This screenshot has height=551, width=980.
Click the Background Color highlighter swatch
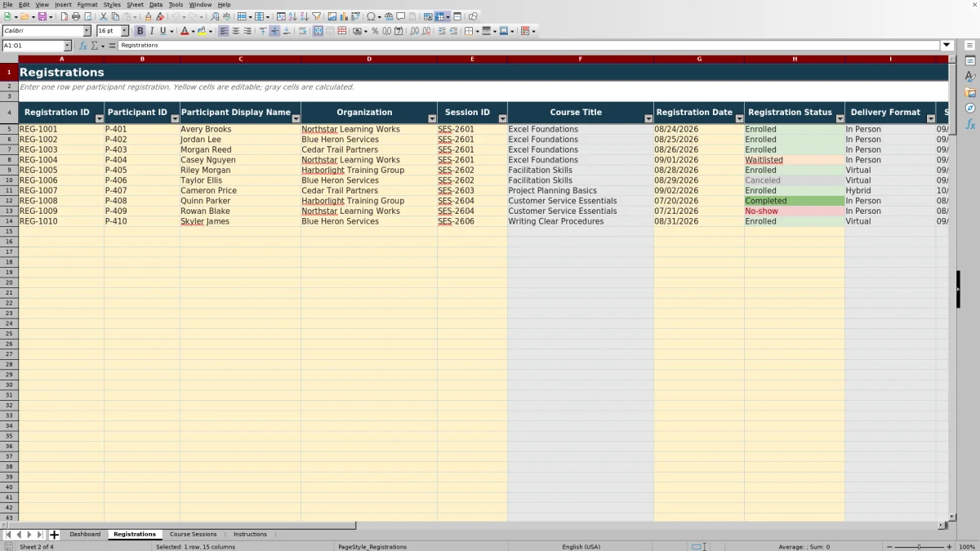click(x=202, y=31)
